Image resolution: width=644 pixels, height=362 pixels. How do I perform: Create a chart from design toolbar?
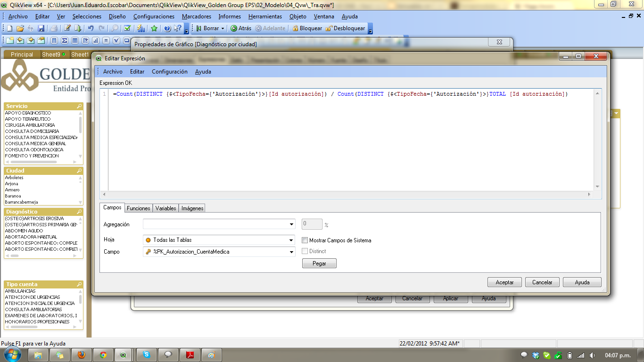coord(96,41)
